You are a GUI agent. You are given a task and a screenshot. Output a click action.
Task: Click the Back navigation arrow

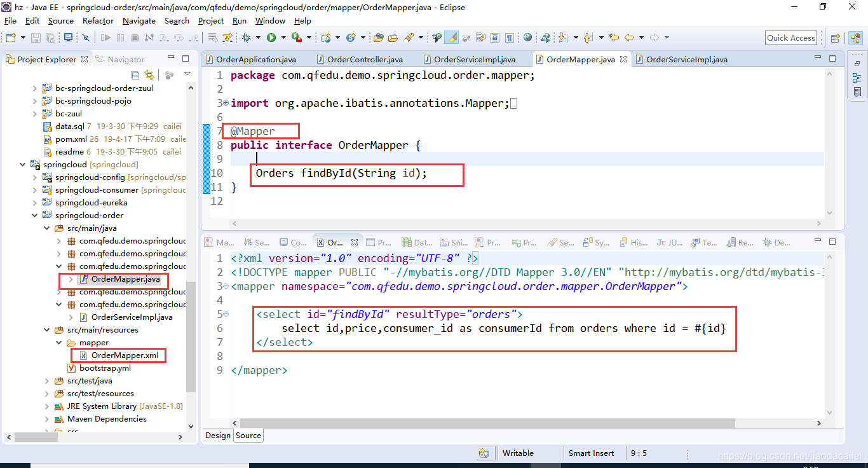[x=629, y=38]
